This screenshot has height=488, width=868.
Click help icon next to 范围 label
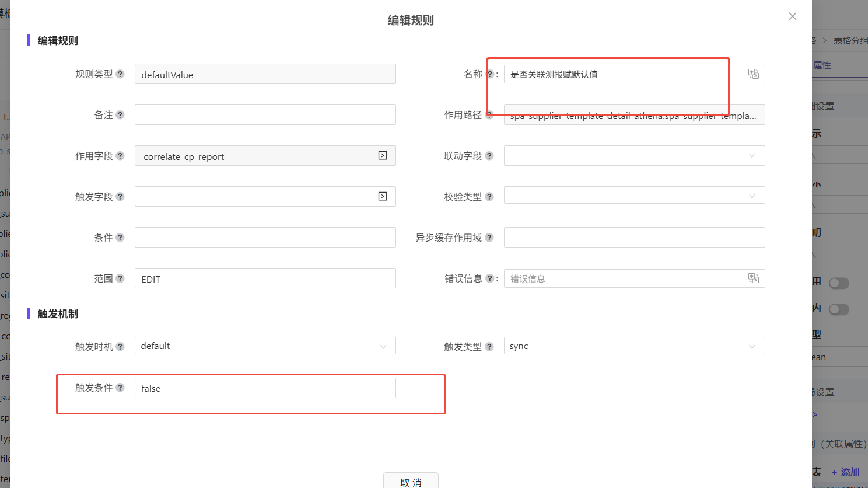pyautogui.click(x=120, y=278)
